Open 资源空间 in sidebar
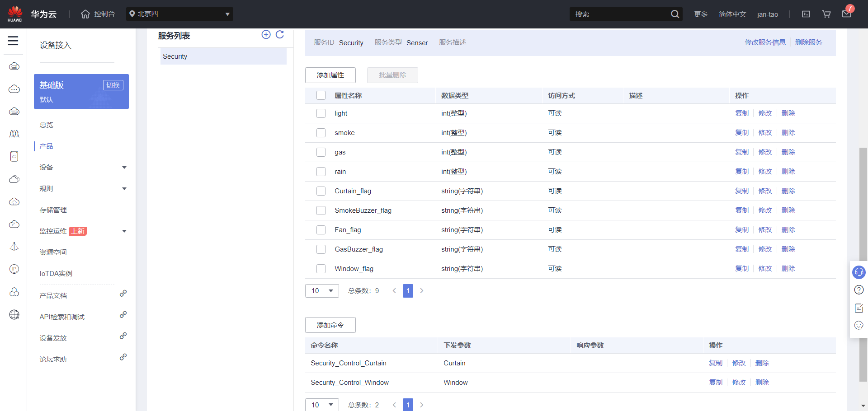This screenshot has height=411, width=868. [53, 252]
